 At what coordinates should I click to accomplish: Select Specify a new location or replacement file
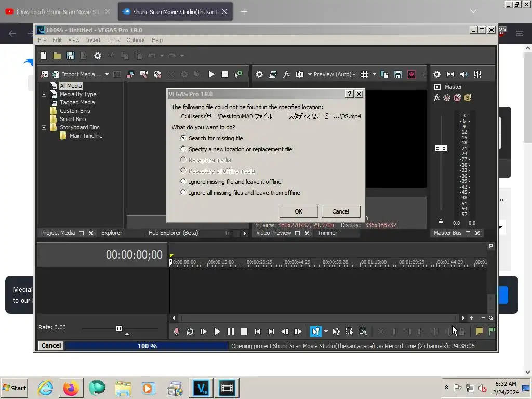[x=183, y=149]
